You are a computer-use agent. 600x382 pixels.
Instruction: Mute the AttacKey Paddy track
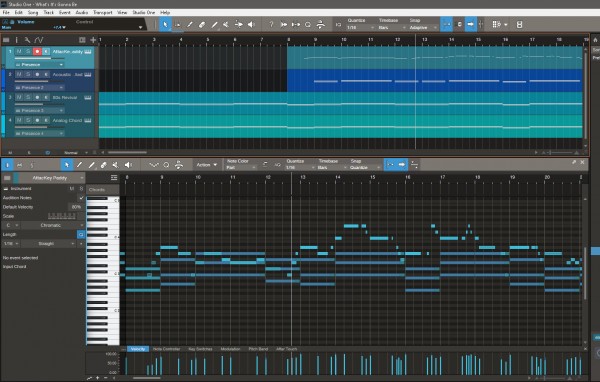pyautogui.click(x=19, y=51)
